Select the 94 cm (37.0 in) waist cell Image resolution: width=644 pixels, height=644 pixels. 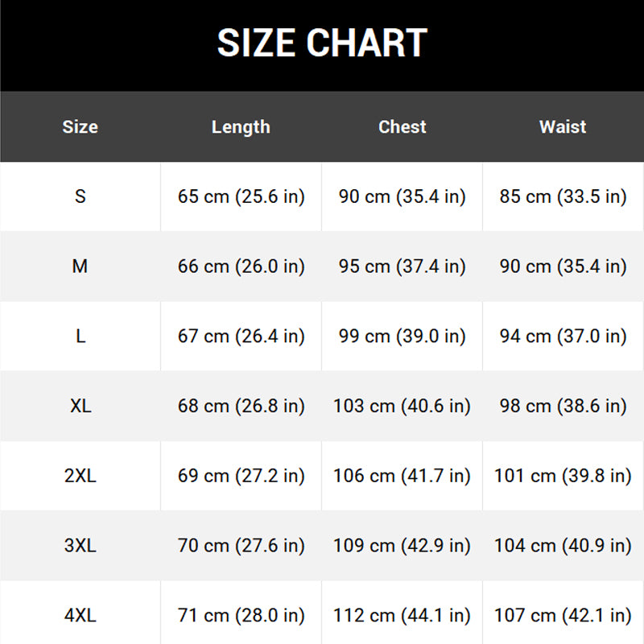pyautogui.click(x=563, y=336)
